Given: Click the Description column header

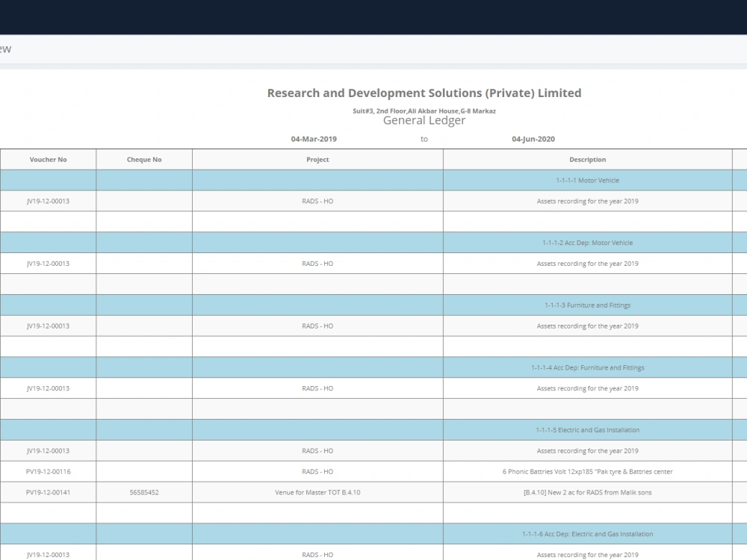Looking at the screenshot, I should point(587,160).
